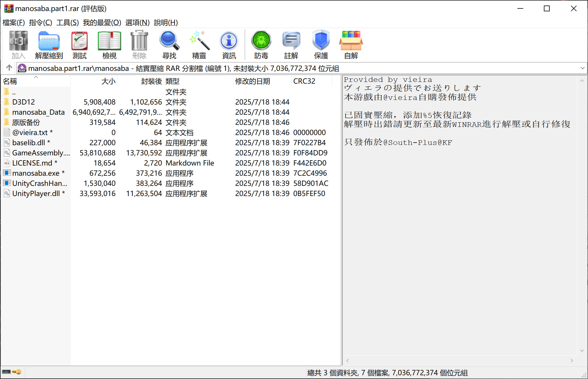The width and height of the screenshot is (588, 379).
Task: Click the Protect (保護) shield icon
Action: [x=321, y=44]
